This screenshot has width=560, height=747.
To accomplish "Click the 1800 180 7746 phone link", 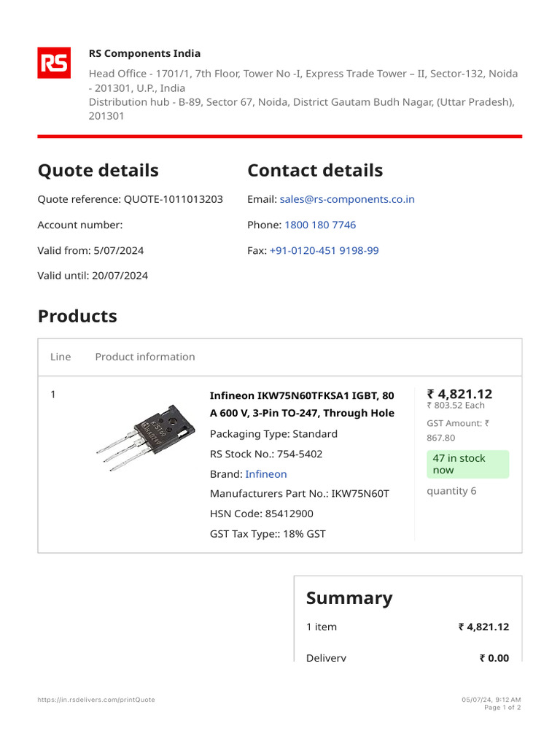I will 320,225.
